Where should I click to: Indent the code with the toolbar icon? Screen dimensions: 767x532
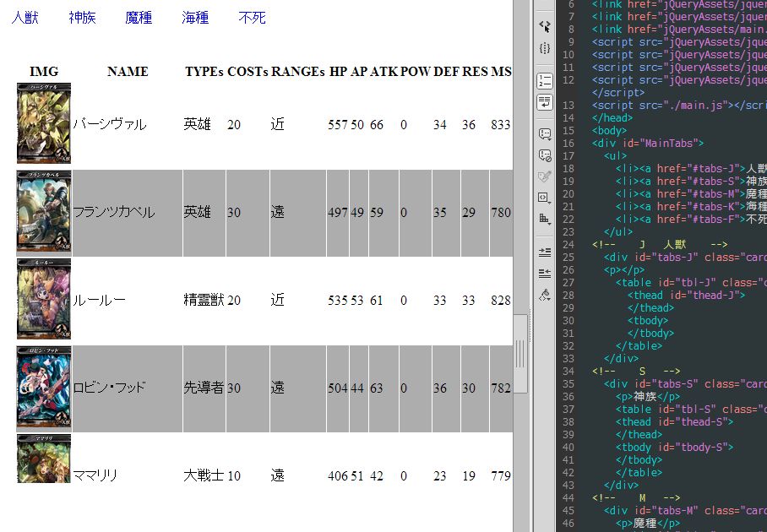point(545,252)
